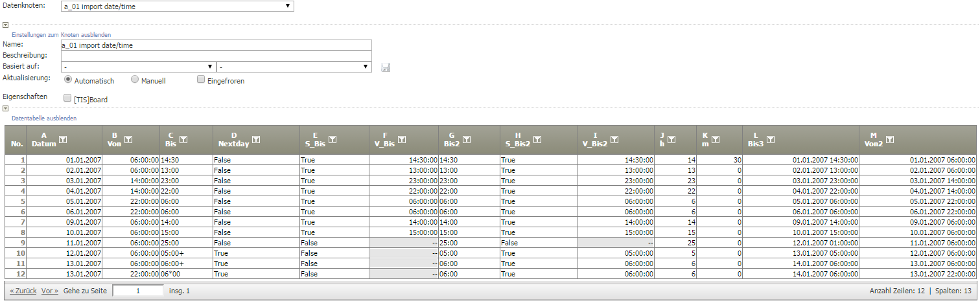Select Bis cell 06*00 in row 12
Viewport: 980px width, 303px height.
point(186,273)
